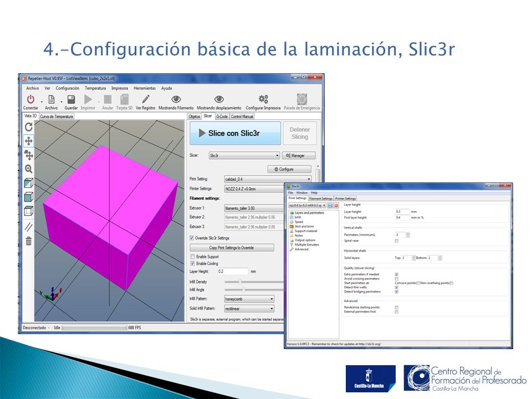Toggle External perimeters first checkbox
Viewport: 532px width, 399px height.
[x=396, y=311]
